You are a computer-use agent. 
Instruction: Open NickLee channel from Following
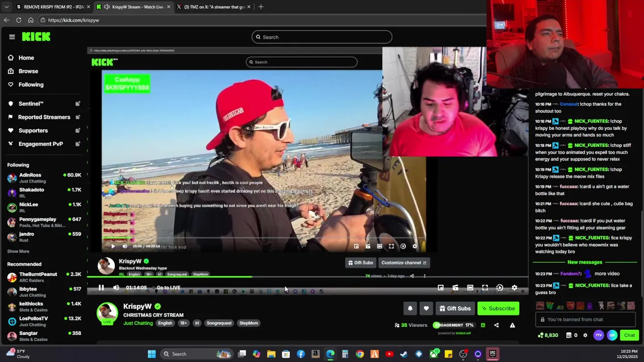pos(44,207)
